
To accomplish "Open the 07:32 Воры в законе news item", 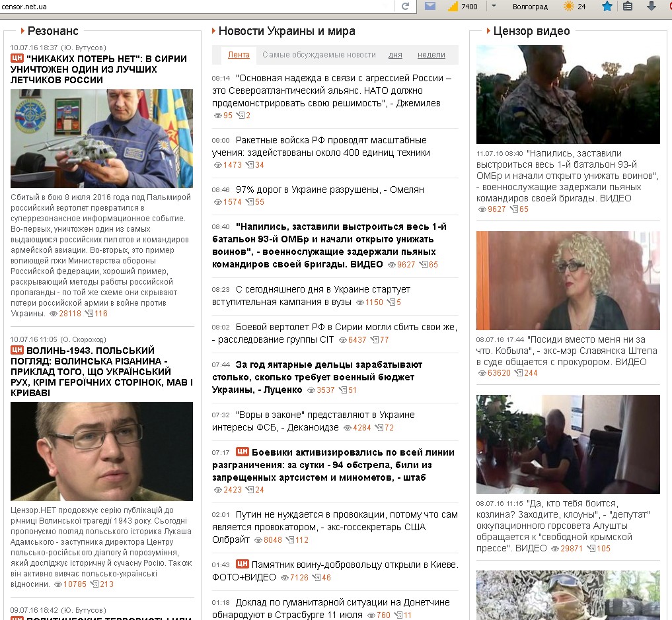I will click(x=313, y=421).
